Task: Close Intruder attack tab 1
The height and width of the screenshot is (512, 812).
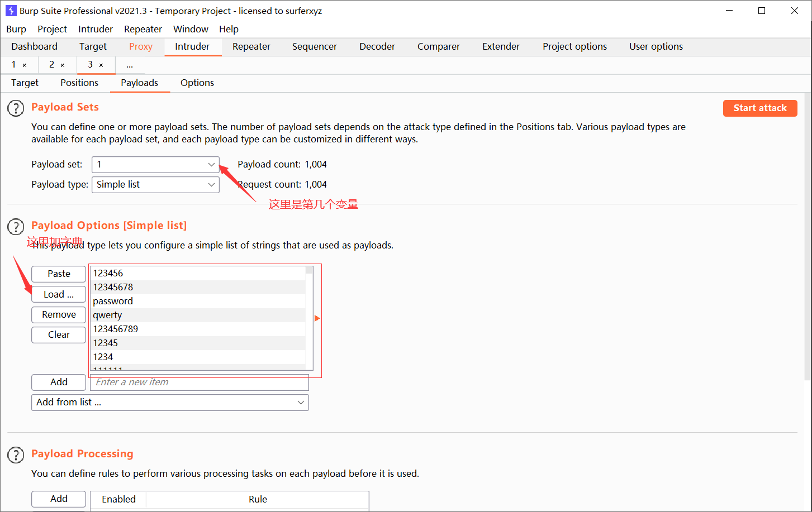Action: 25,65
